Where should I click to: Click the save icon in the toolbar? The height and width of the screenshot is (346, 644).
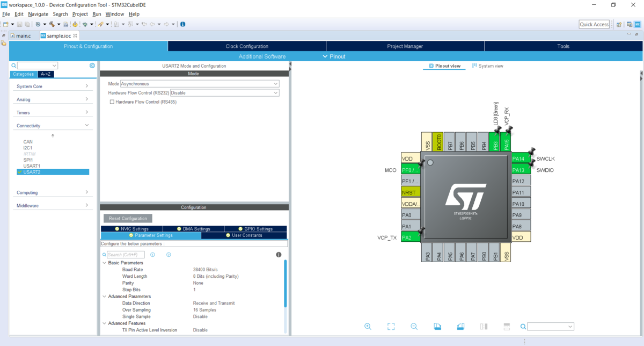(x=20, y=24)
